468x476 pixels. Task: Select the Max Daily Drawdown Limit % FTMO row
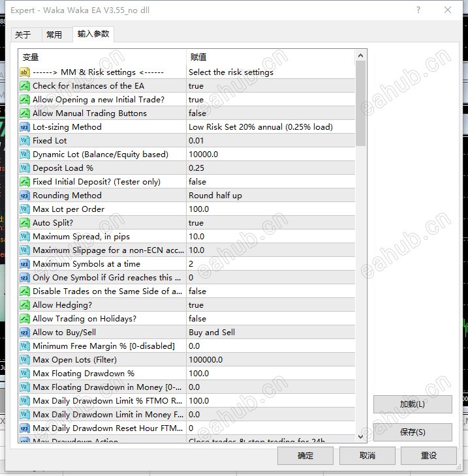point(187,401)
